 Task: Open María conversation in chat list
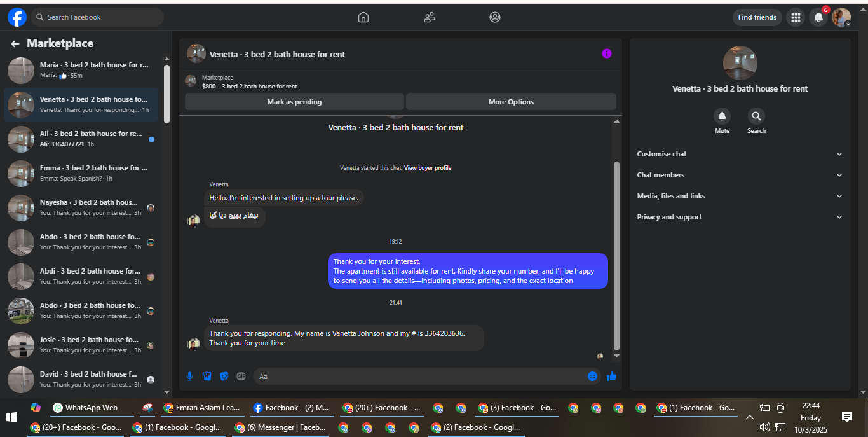point(81,70)
